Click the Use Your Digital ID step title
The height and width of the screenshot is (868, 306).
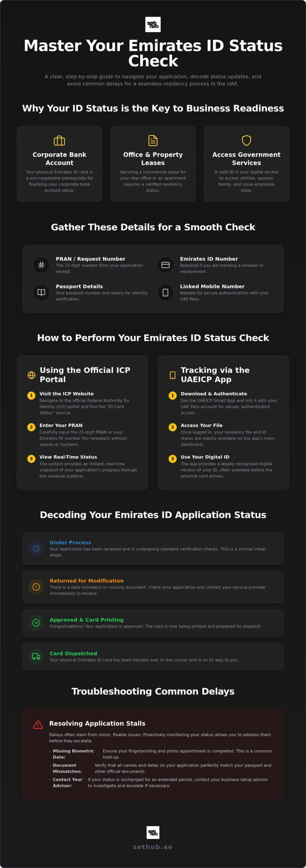point(205,457)
